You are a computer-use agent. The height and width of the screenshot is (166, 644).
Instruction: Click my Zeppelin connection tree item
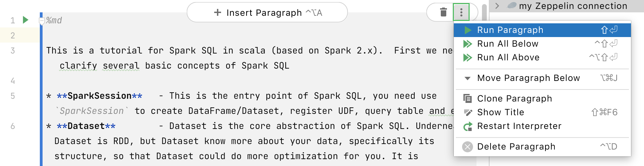[x=573, y=6]
